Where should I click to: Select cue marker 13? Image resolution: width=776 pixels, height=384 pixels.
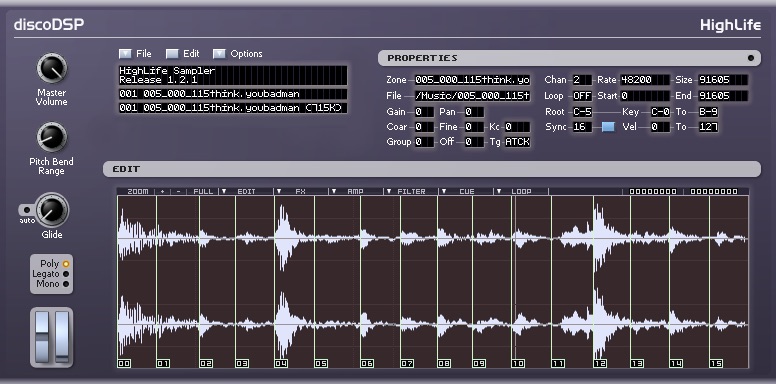(x=637, y=363)
